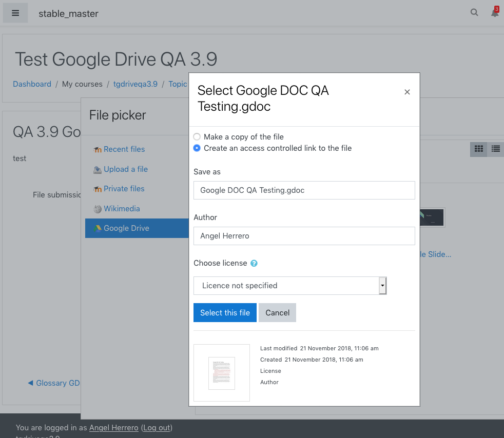Image resolution: width=504 pixels, height=438 pixels.
Task: Click the Author input field
Action: pos(304,236)
